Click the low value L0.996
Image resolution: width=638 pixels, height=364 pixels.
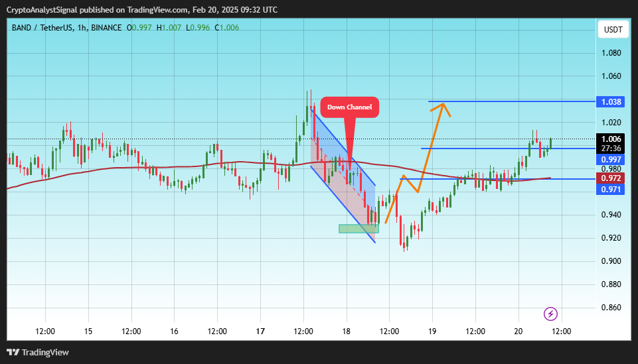(x=198, y=28)
